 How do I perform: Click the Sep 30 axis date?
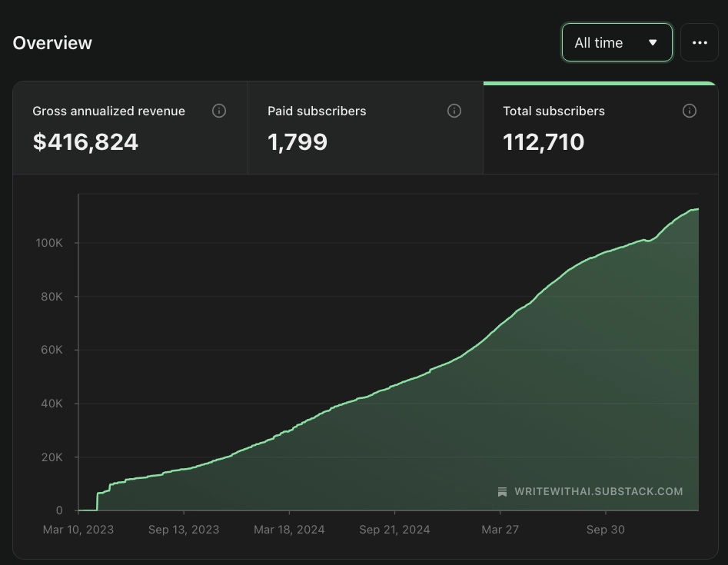[x=606, y=530]
